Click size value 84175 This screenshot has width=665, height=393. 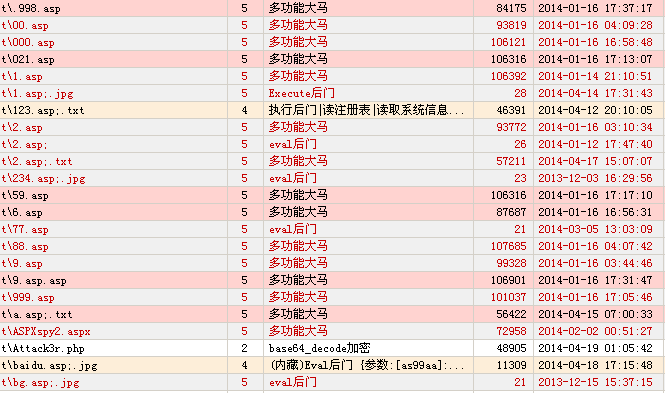click(x=511, y=8)
